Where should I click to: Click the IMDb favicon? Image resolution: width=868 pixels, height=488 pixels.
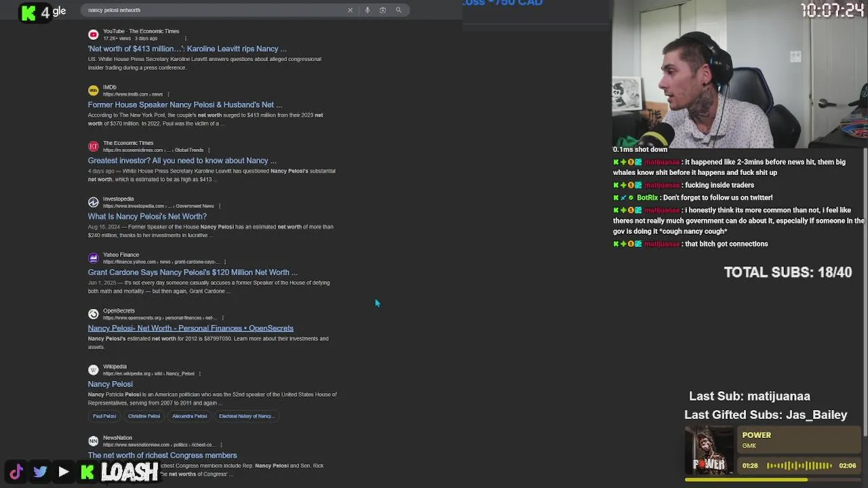click(x=94, y=90)
